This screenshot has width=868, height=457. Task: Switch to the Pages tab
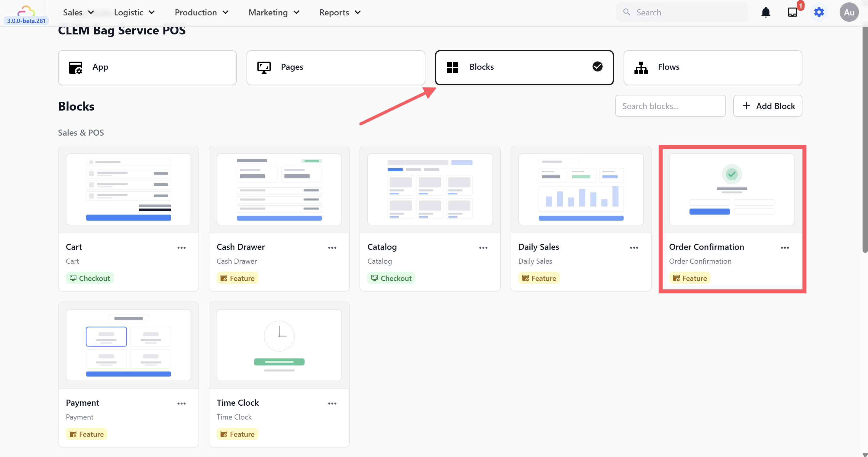(335, 67)
